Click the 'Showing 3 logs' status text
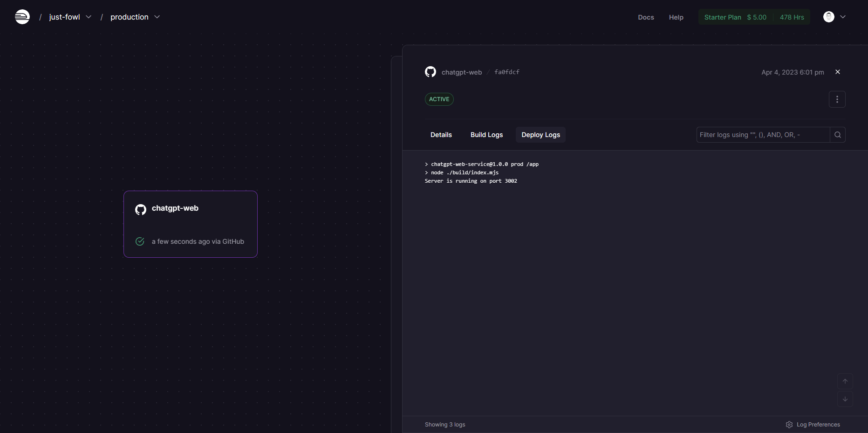The height and width of the screenshot is (433, 868). point(445,425)
